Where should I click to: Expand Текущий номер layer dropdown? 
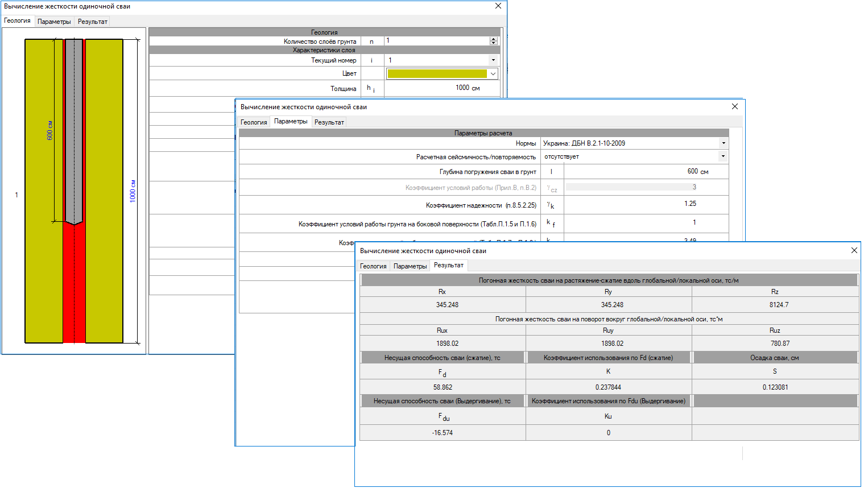point(493,60)
